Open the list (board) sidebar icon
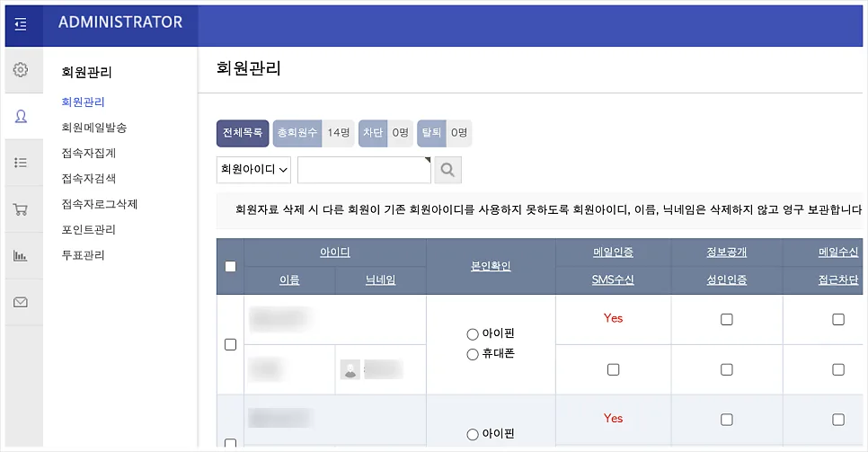This screenshot has width=868, height=452. (21, 163)
